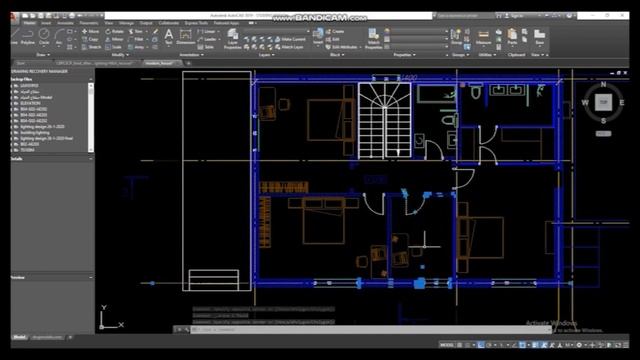Click Create block button
The height and width of the screenshot is (360, 640).
335,31
